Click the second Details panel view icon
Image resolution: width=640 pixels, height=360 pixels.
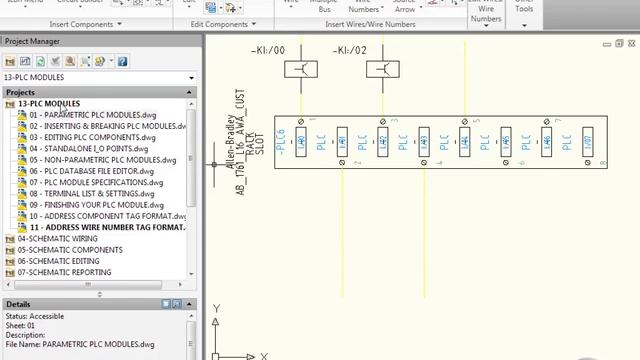pyautogui.click(x=177, y=304)
